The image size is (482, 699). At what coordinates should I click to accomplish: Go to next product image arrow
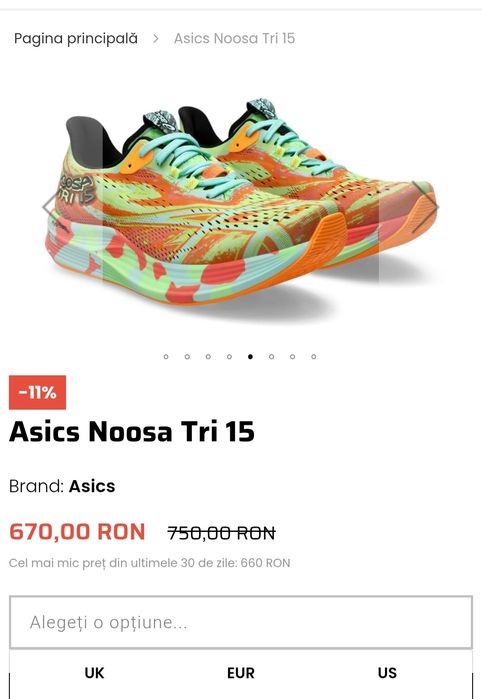pos(427,206)
